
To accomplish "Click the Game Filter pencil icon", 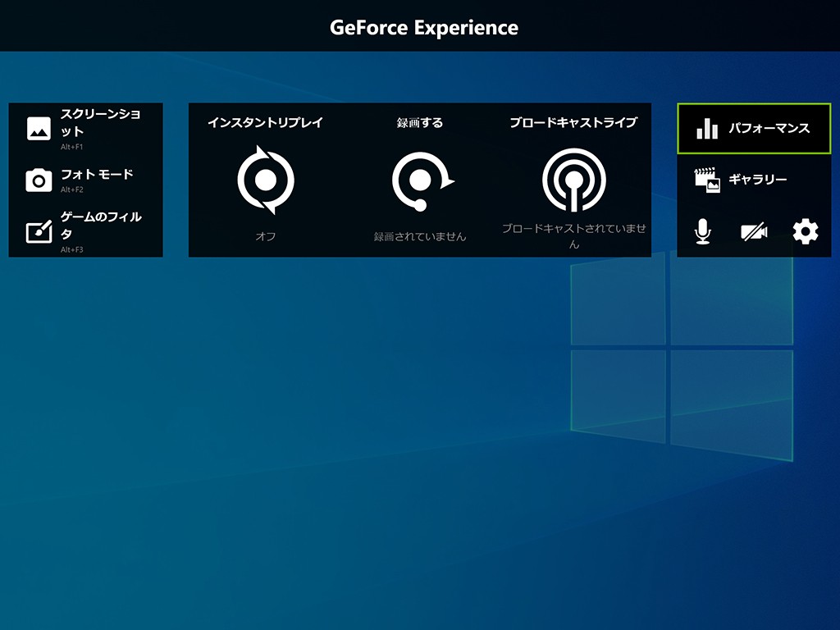I will (39, 232).
